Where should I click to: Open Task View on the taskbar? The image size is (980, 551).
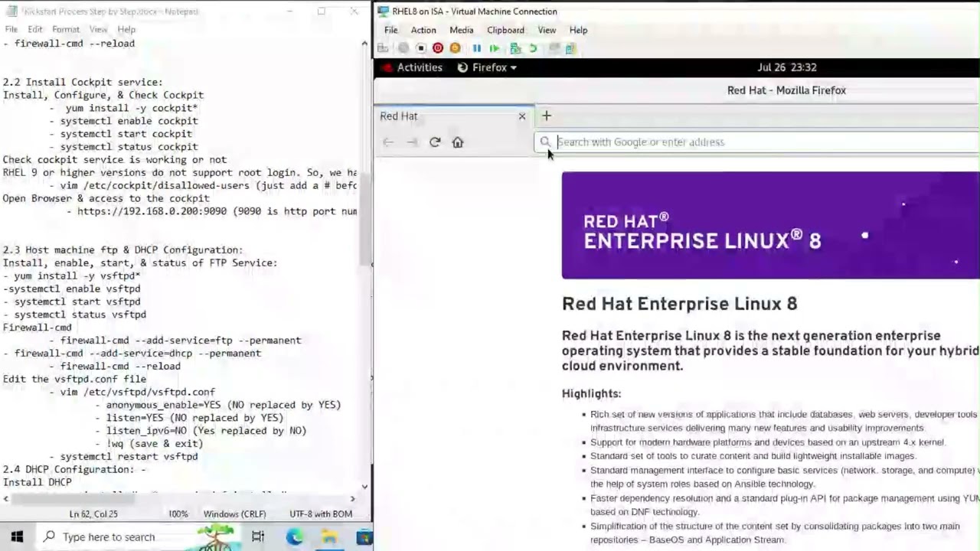click(258, 536)
